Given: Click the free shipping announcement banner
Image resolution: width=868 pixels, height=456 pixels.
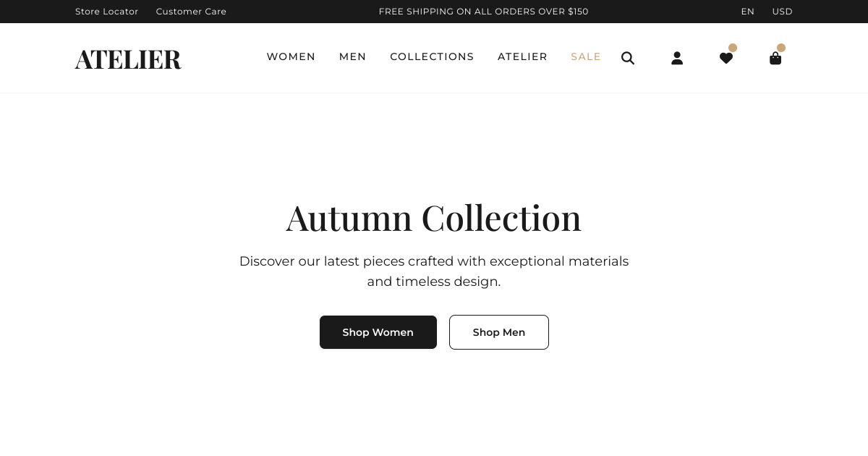Looking at the screenshot, I should point(483,12).
